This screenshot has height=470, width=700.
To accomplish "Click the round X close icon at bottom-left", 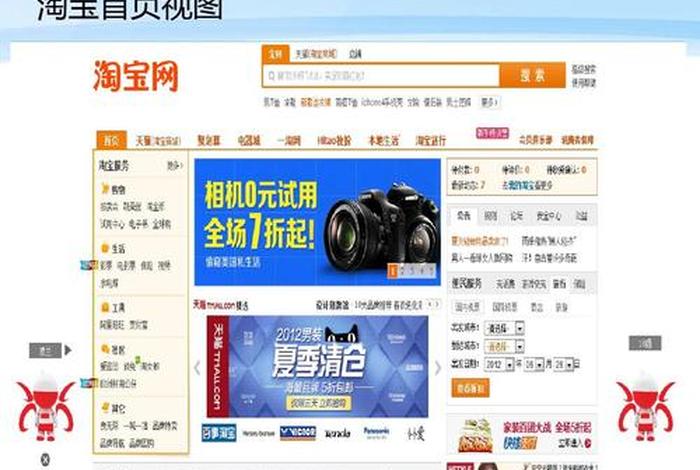I will click(45, 459).
